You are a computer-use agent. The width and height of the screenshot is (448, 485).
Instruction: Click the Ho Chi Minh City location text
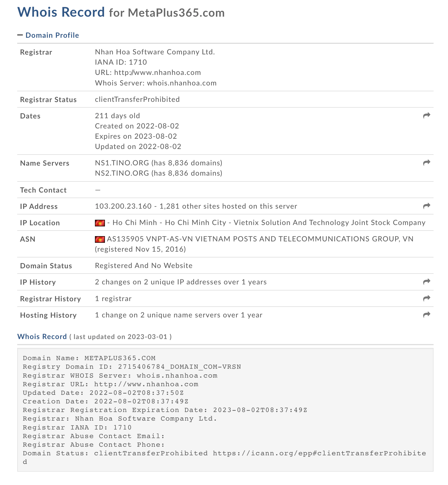coord(196,223)
